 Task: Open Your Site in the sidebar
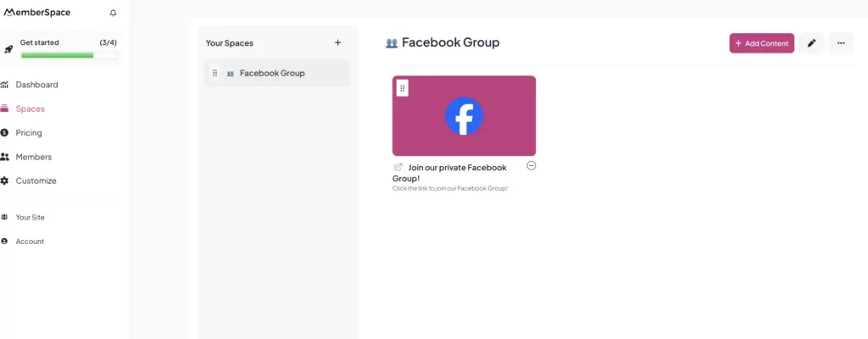tap(30, 217)
